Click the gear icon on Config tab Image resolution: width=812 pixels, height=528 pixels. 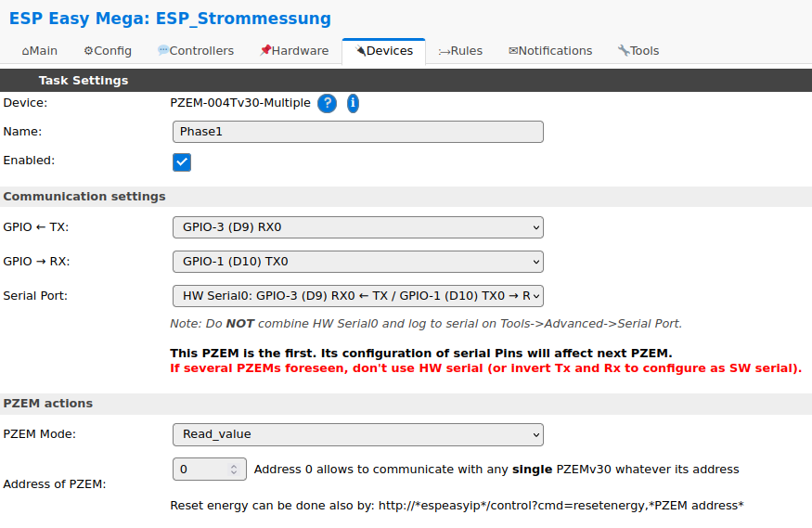click(88, 51)
